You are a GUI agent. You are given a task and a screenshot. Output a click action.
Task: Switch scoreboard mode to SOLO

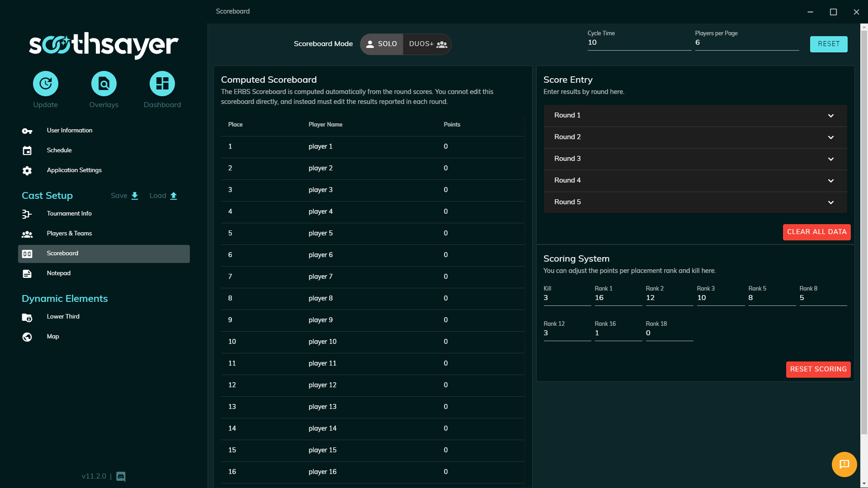[382, 44]
